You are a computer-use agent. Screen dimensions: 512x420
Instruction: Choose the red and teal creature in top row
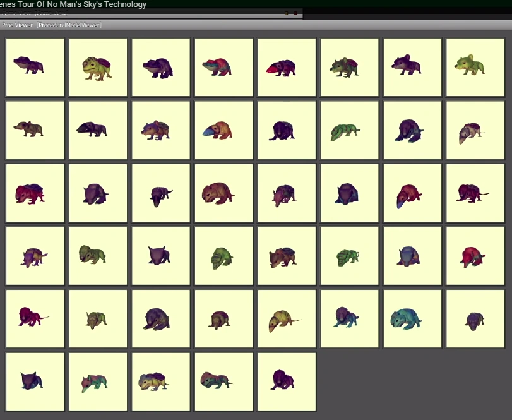pos(223,68)
